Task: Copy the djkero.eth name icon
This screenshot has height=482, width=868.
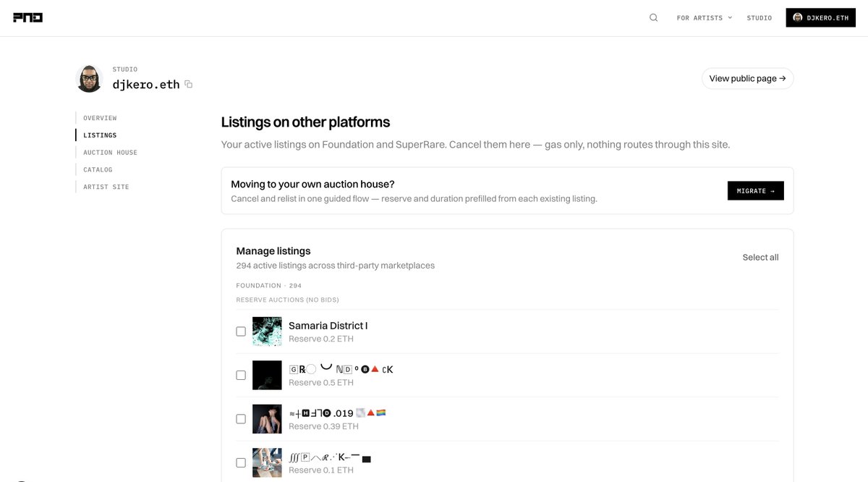Action: tap(188, 85)
